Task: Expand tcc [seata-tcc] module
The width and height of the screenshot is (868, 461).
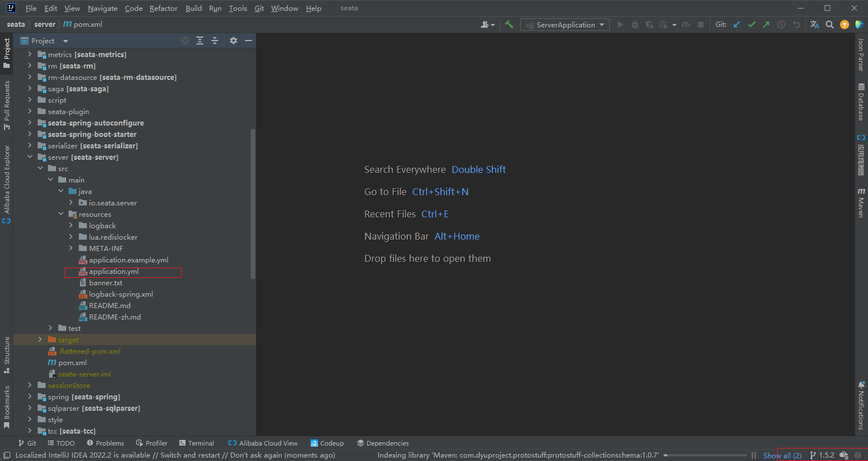Action: tap(30, 431)
